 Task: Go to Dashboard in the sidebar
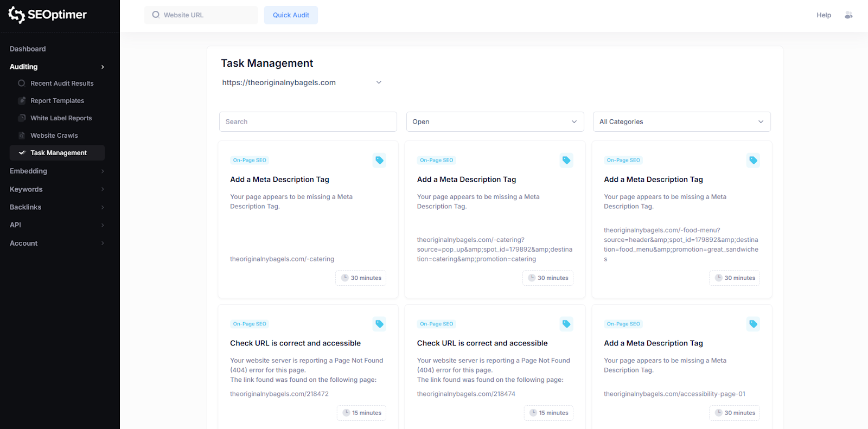[x=28, y=49]
